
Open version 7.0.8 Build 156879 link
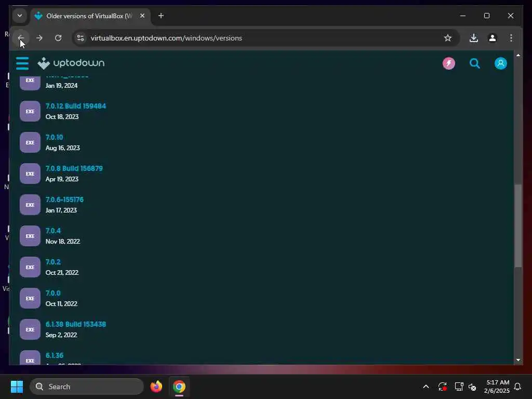point(74,169)
